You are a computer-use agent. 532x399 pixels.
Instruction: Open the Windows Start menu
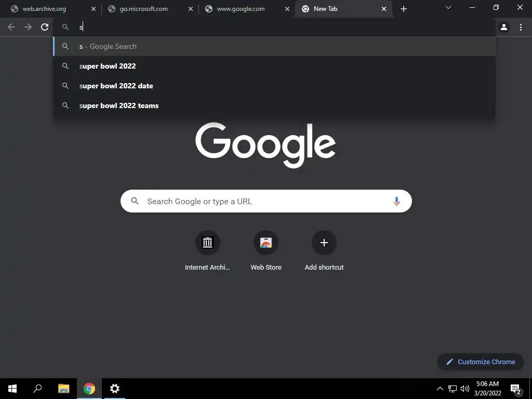tap(12, 389)
